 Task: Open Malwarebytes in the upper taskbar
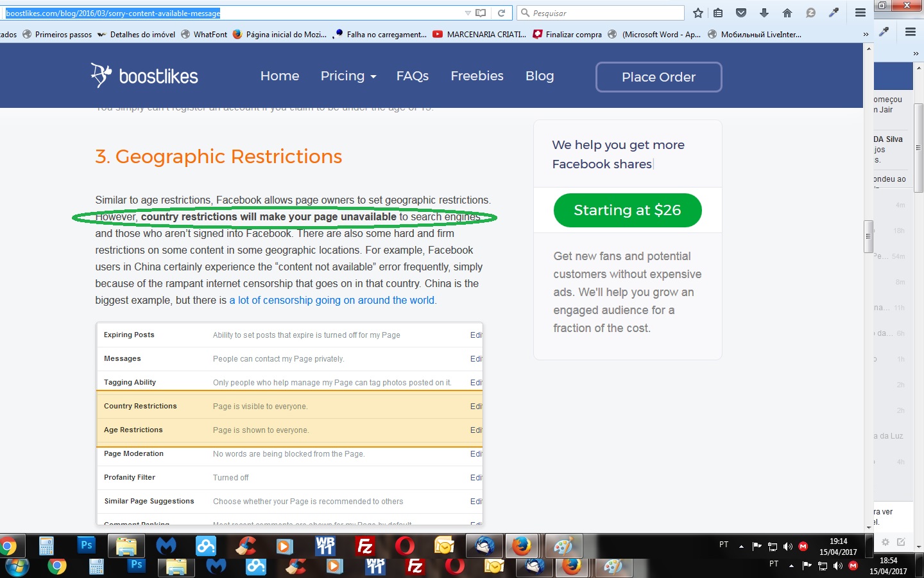[x=166, y=547]
